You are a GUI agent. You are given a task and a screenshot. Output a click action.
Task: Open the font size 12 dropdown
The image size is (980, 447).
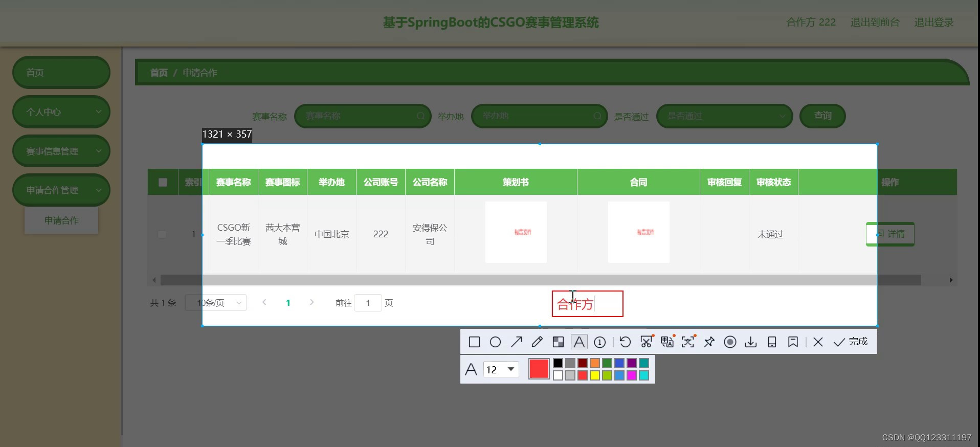(501, 369)
